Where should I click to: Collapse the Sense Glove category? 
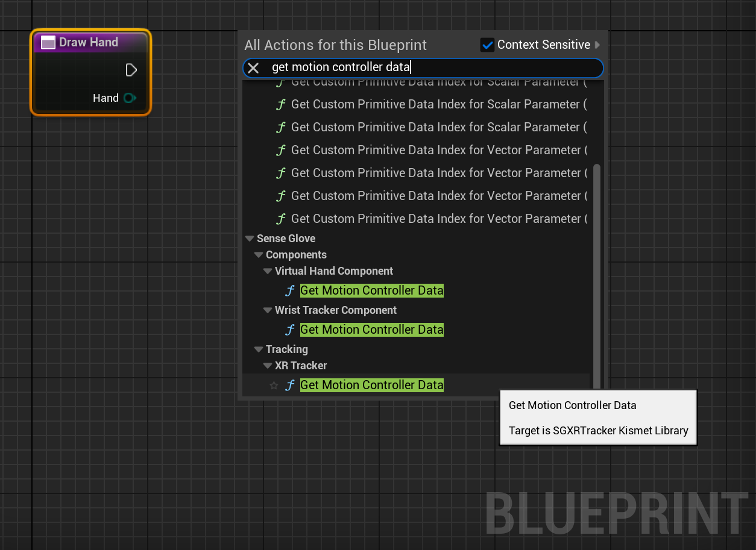click(250, 238)
